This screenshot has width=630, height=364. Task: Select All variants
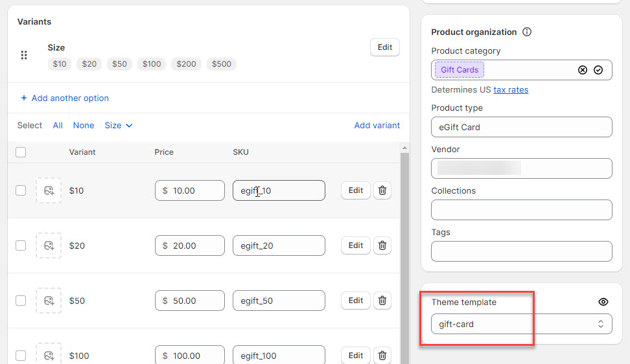pyautogui.click(x=58, y=126)
